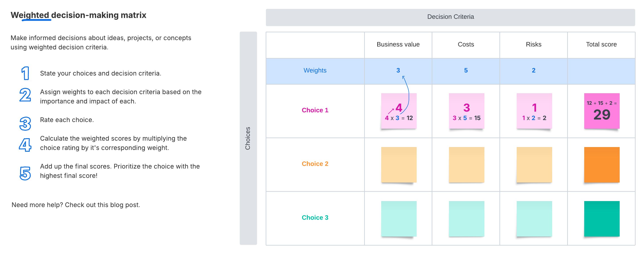Click the outlined step number 5 icon

[x=25, y=173]
